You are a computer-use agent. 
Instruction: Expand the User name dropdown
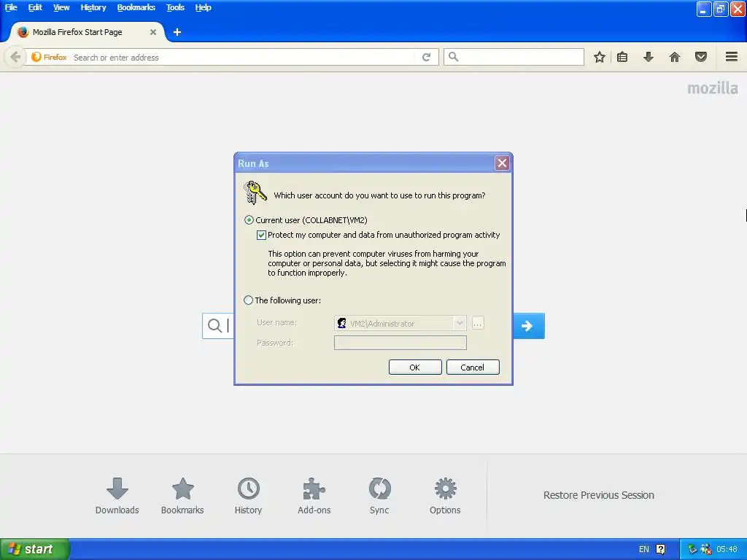pyautogui.click(x=460, y=323)
